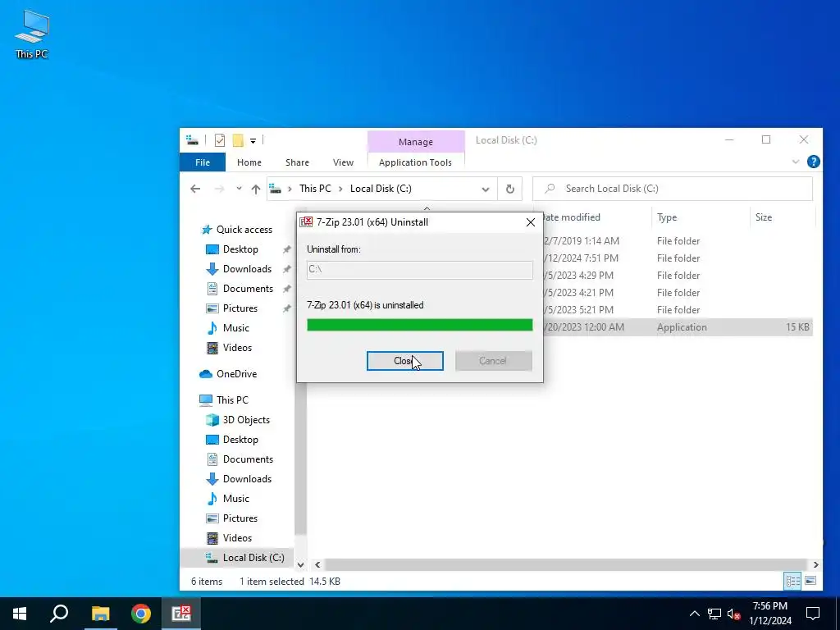Open the network status tray icon
Viewport: 840px width, 630px height.
tap(714, 614)
